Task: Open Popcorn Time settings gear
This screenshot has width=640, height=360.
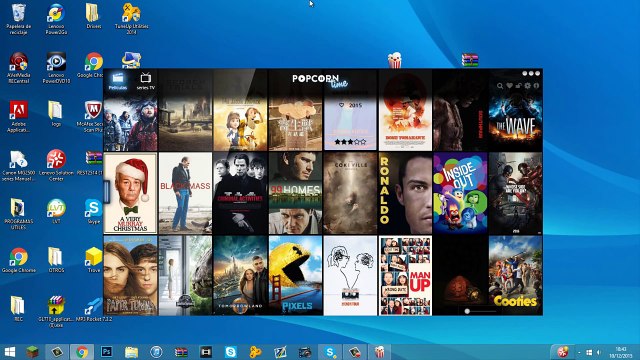Action: pyautogui.click(x=527, y=86)
